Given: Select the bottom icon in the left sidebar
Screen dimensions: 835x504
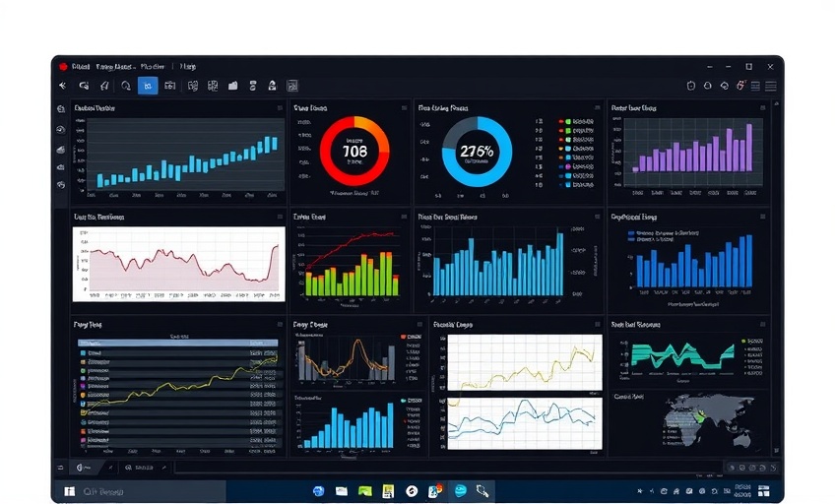Looking at the screenshot, I should click(x=61, y=184).
